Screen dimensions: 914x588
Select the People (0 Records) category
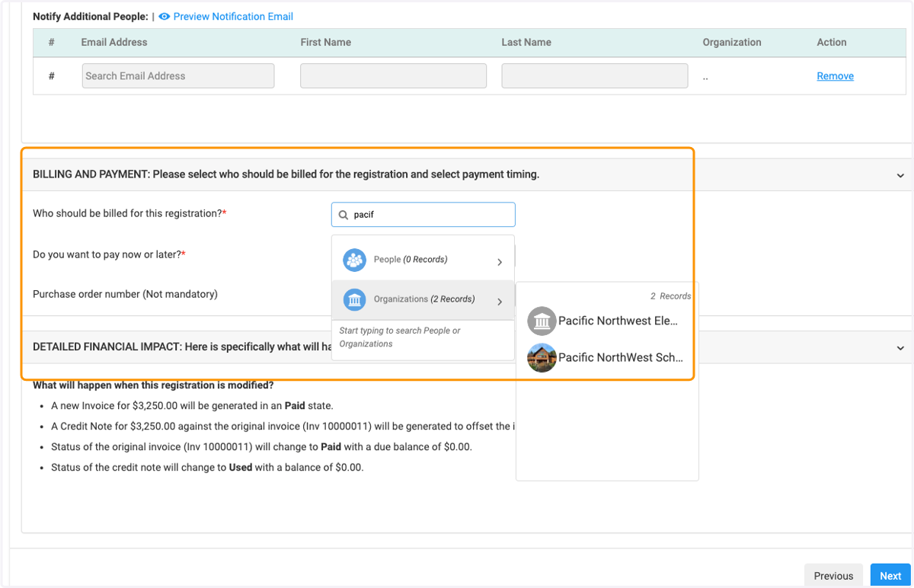pyautogui.click(x=423, y=260)
